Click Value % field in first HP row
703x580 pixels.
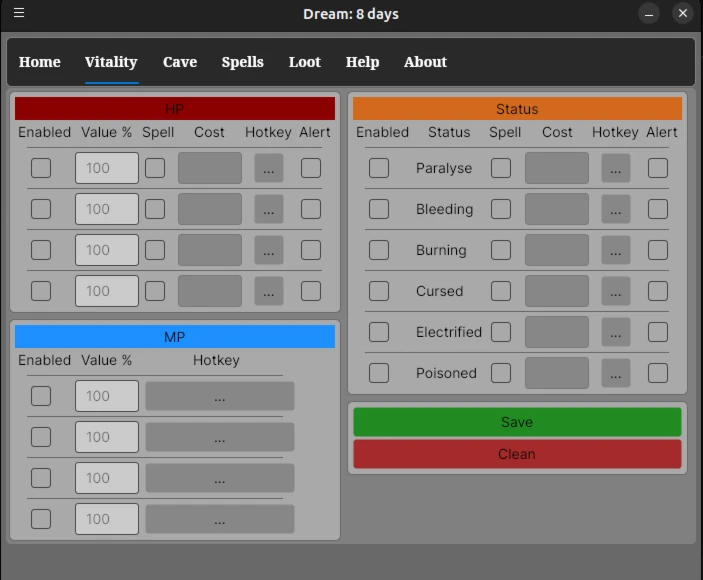(x=107, y=168)
